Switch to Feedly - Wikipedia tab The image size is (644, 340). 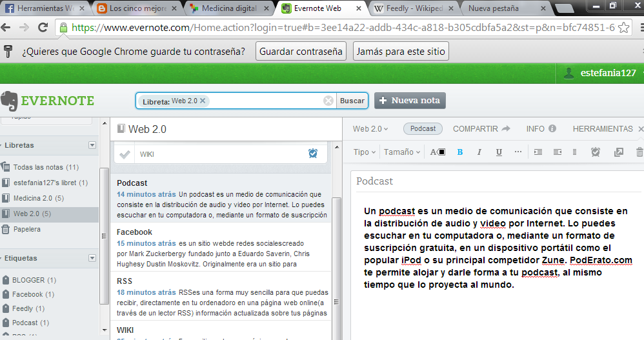(414, 8)
